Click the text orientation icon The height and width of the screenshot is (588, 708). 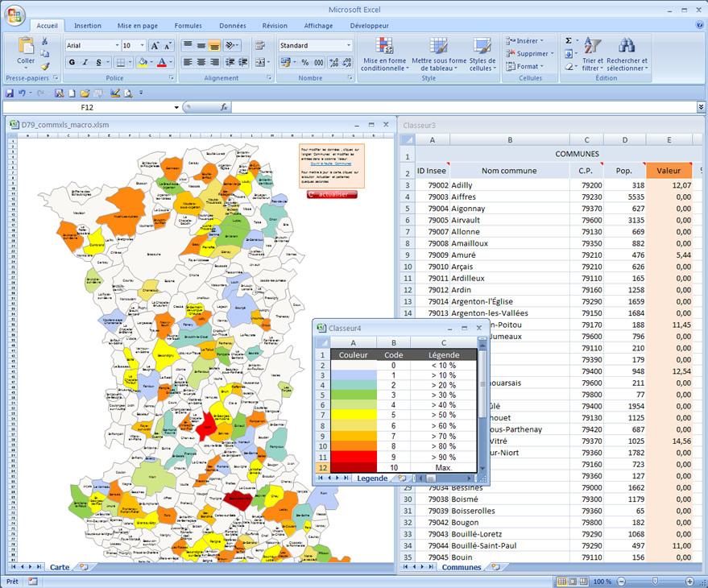pos(230,45)
